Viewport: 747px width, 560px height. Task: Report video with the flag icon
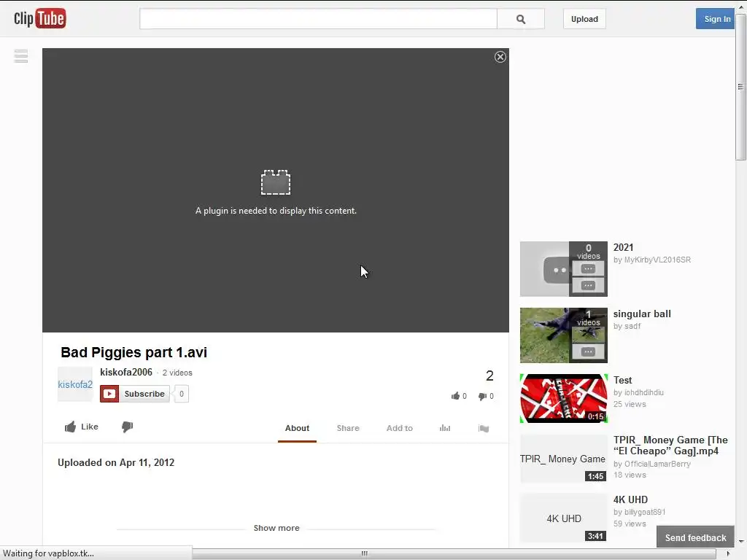coord(484,428)
